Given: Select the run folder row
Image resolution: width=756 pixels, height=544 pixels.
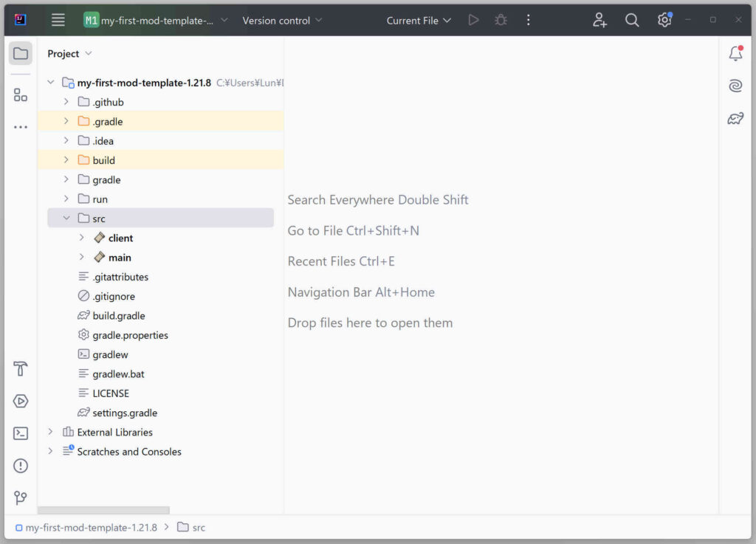Looking at the screenshot, I should [160, 199].
